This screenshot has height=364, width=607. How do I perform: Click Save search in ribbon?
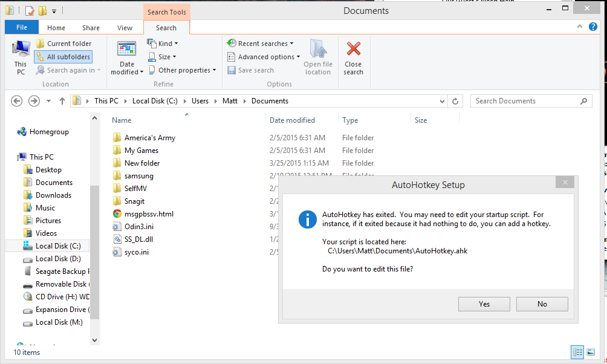coord(250,70)
